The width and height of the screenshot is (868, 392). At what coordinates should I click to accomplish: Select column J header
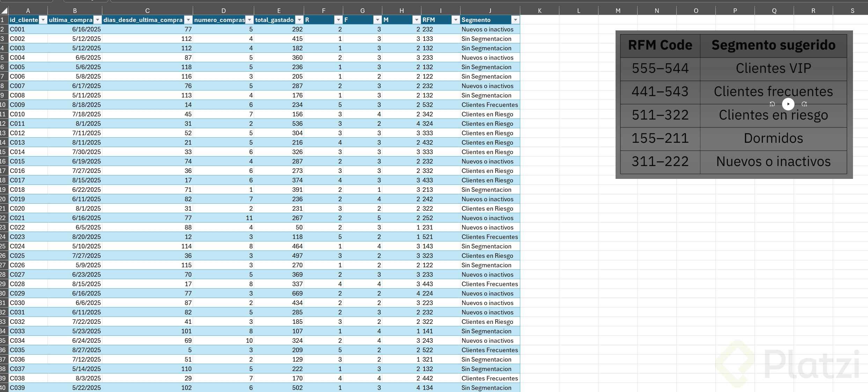490,11
